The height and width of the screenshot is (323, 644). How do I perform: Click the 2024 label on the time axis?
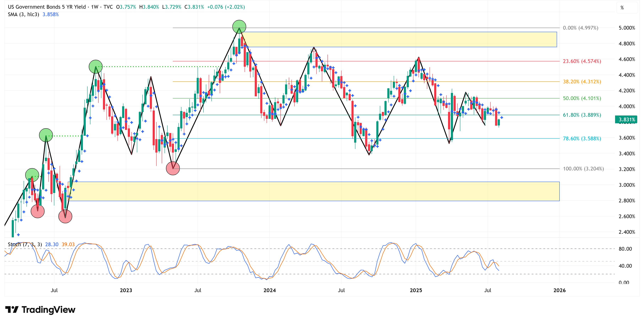269,290
